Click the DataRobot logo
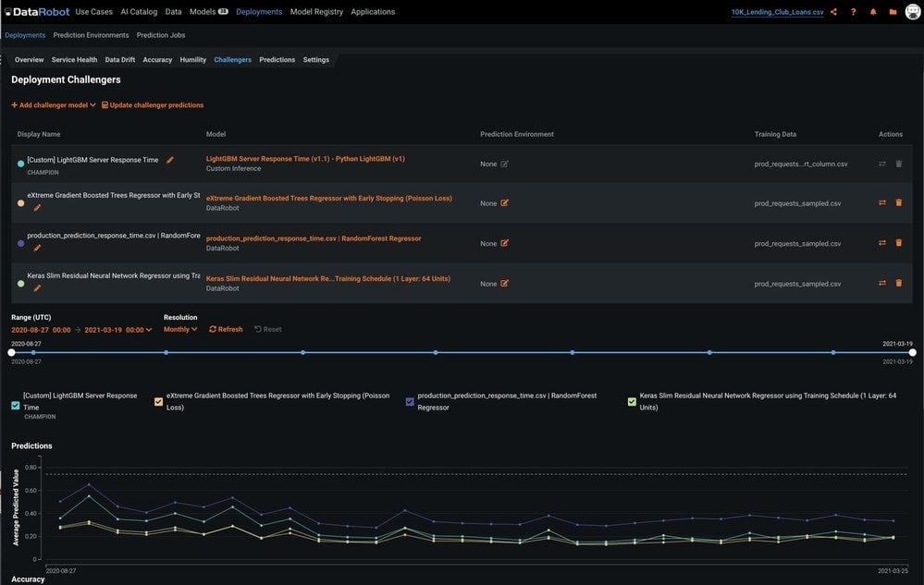 click(38, 12)
